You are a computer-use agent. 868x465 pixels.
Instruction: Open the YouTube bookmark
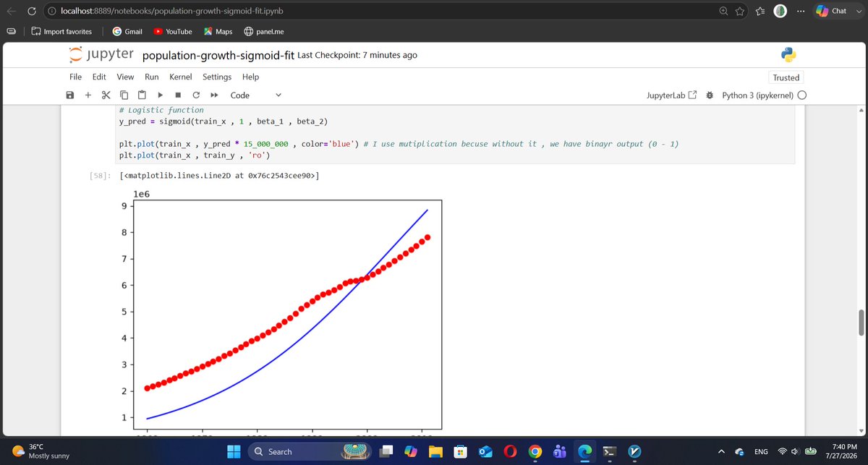173,32
